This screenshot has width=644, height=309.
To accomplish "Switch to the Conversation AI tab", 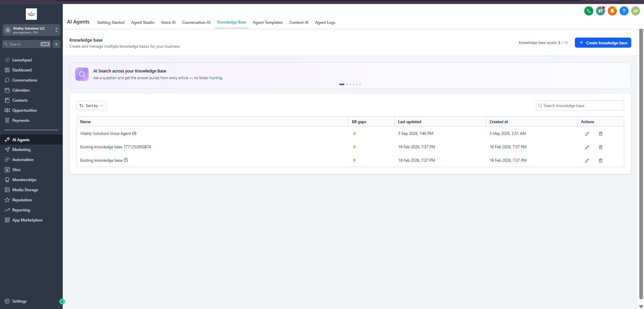I will click(x=196, y=22).
